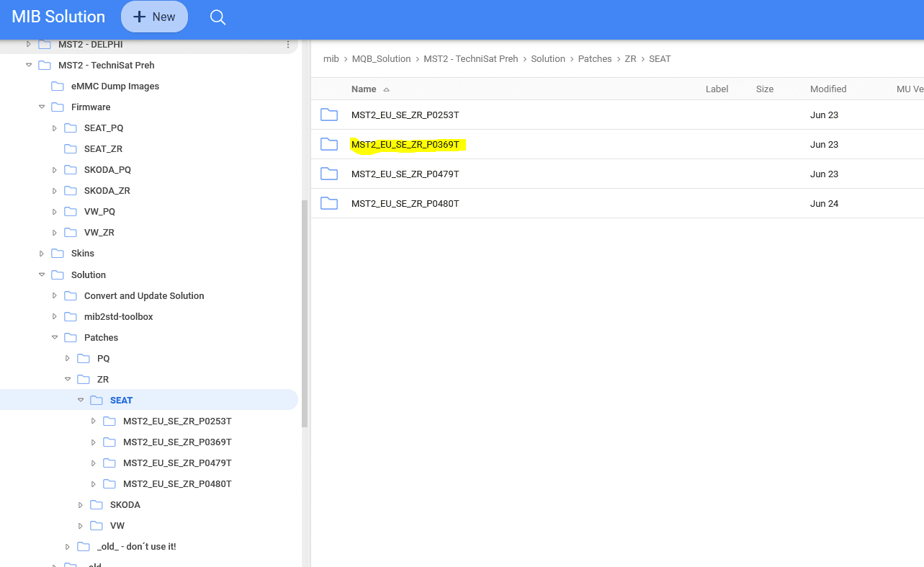Go to Solution in breadcrumb

click(548, 59)
